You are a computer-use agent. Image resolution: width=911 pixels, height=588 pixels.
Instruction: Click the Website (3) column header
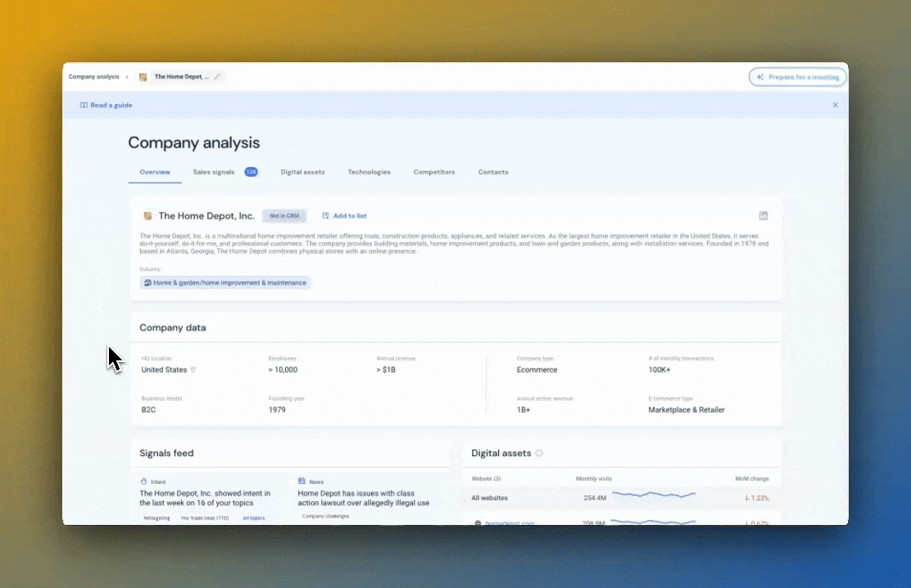pyautogui.click(x=486, y=479)
